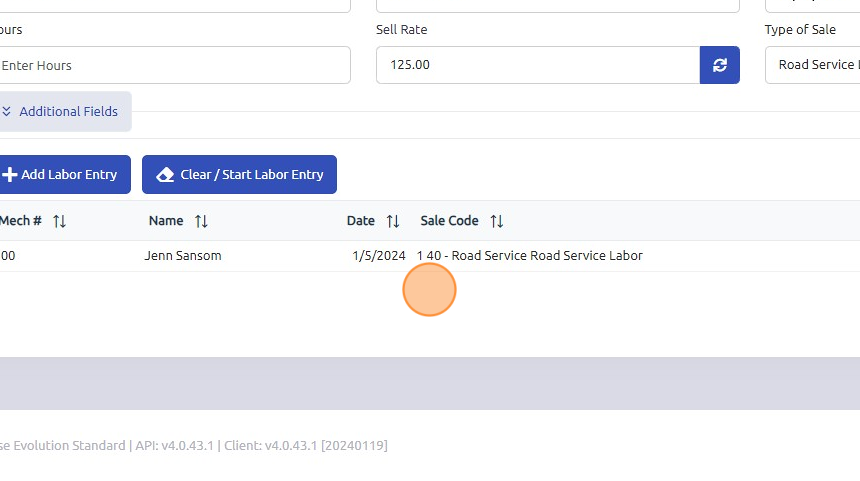This screenshot has height=481, width=860.
Task: Toggle the sort arrows icon beside Date
Action: (x=393, y=221)
